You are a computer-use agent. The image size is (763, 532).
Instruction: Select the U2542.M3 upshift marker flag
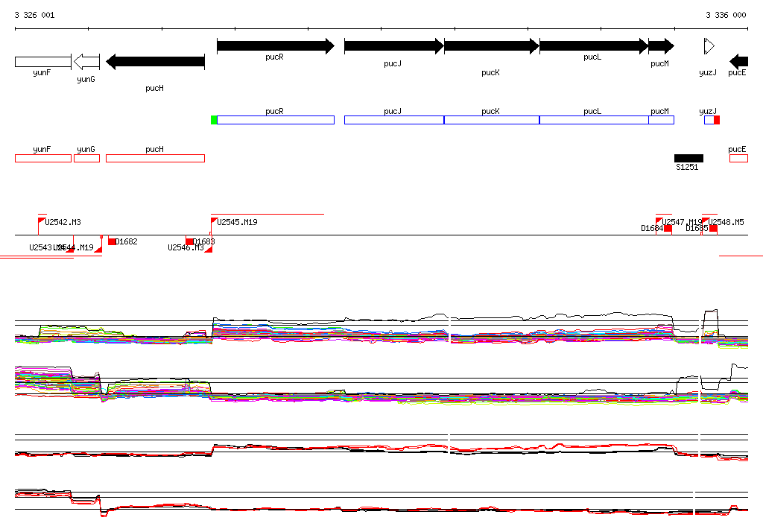42,221
